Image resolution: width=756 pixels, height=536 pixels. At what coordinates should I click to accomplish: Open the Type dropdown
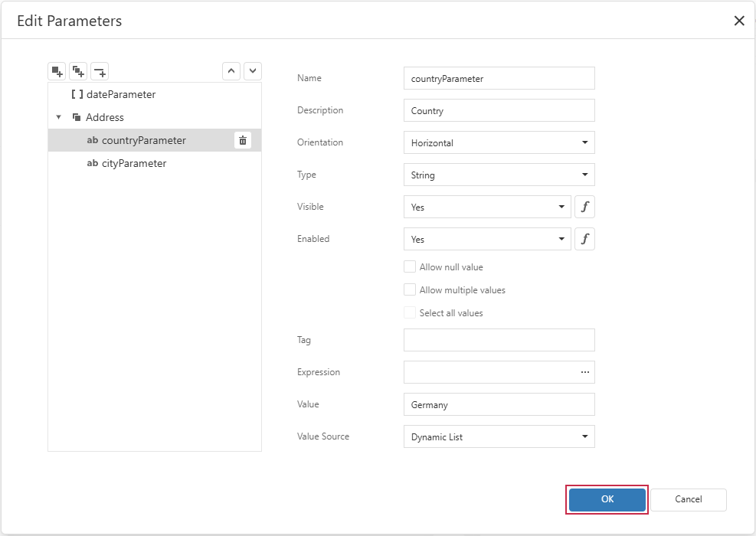499,175
